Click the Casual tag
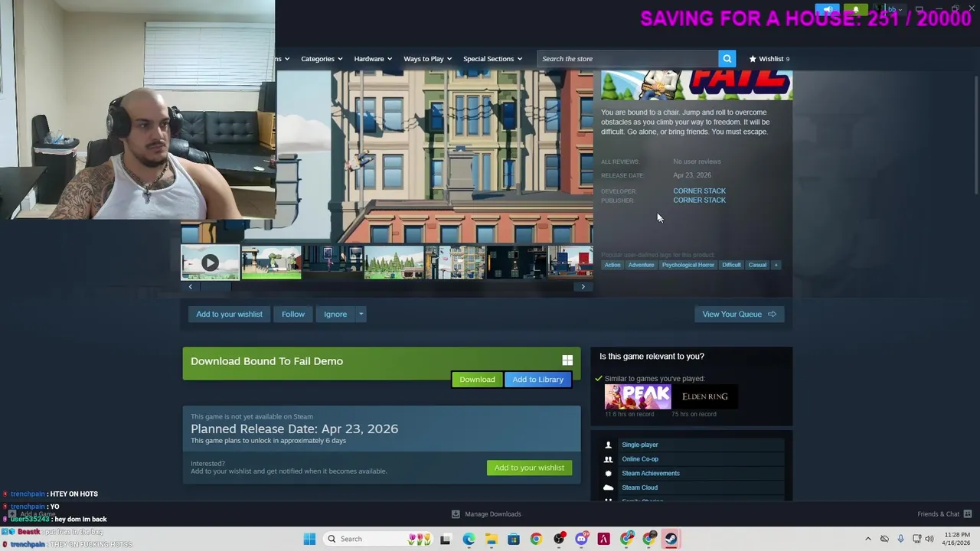The width and height of the screenshot is (980, 551). [x=757, y=265]
